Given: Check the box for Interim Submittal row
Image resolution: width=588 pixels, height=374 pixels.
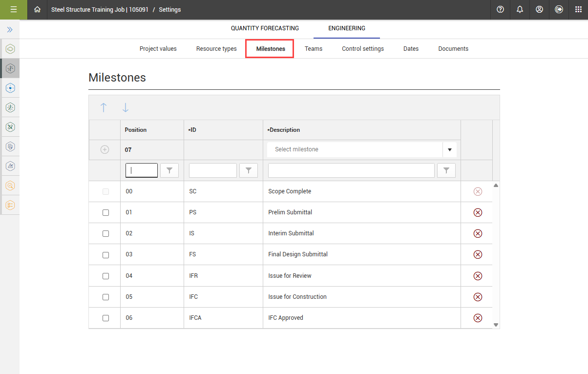Looking at the screenshot, I should coord(105,233).
